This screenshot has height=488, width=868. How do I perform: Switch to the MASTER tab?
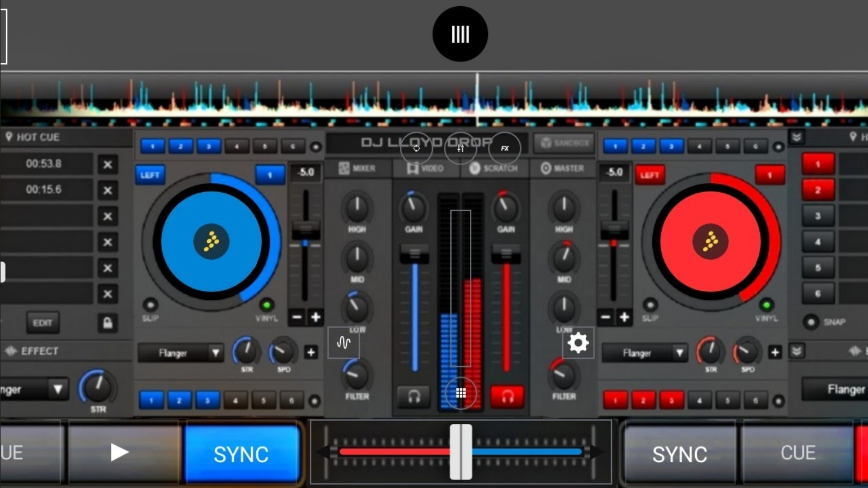(x=563, y=168)
